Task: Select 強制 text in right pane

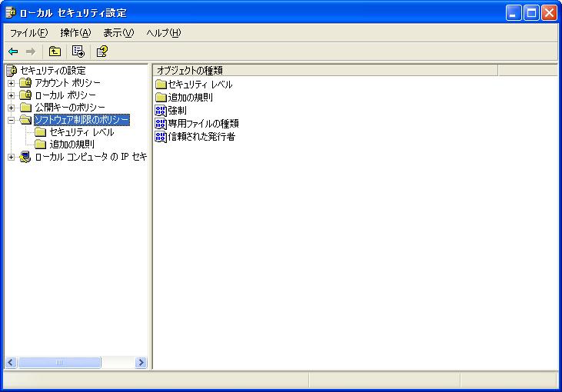Action: [x=177, y=111]
